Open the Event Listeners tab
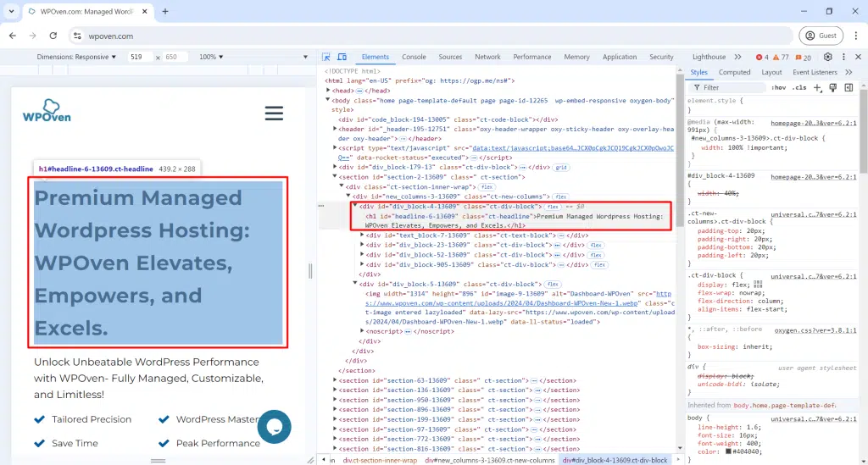 coord(815,72)
